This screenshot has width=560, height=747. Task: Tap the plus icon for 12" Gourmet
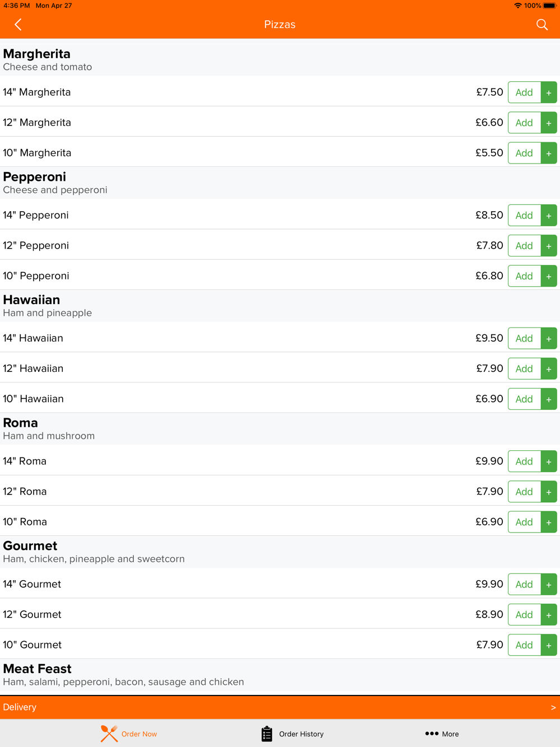(x=549, y=615)
